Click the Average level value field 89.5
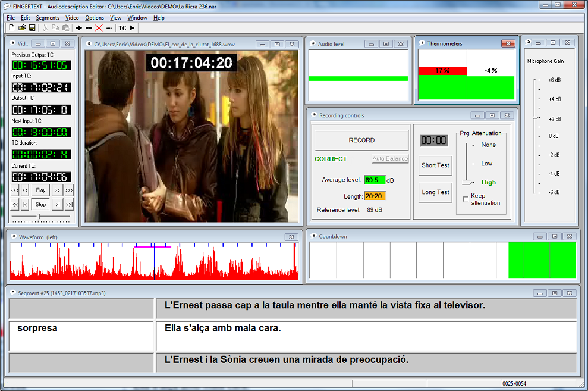This screenshot has height=391, width=588. point(375,180)
